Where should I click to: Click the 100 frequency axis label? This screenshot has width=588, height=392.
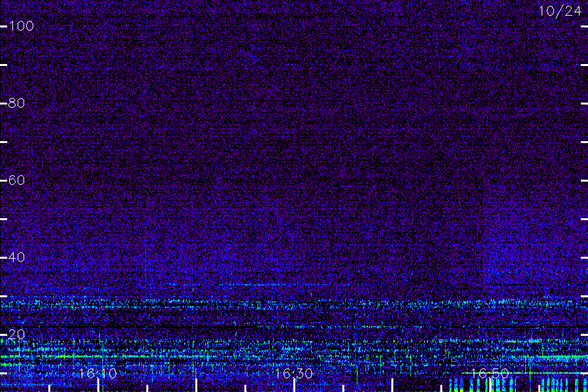[21, 26]
